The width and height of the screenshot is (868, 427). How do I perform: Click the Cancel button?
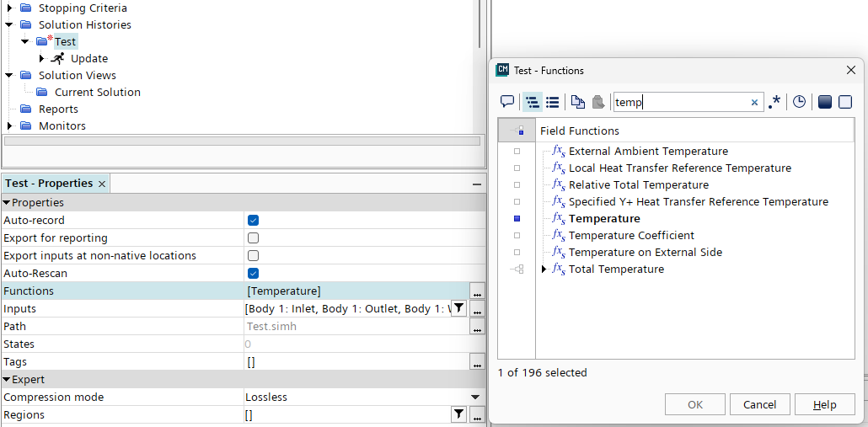tap(759, 404)
